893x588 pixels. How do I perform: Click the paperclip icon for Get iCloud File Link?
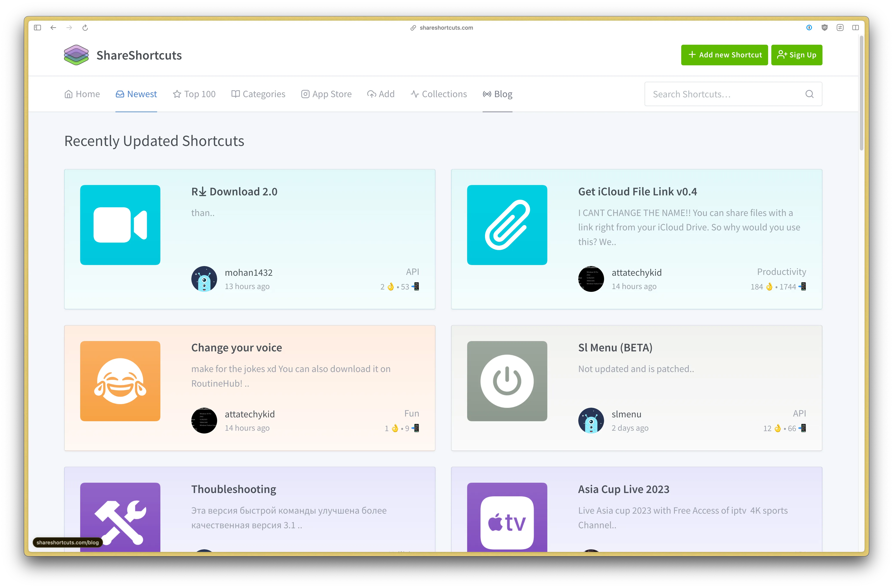[507, 225]
